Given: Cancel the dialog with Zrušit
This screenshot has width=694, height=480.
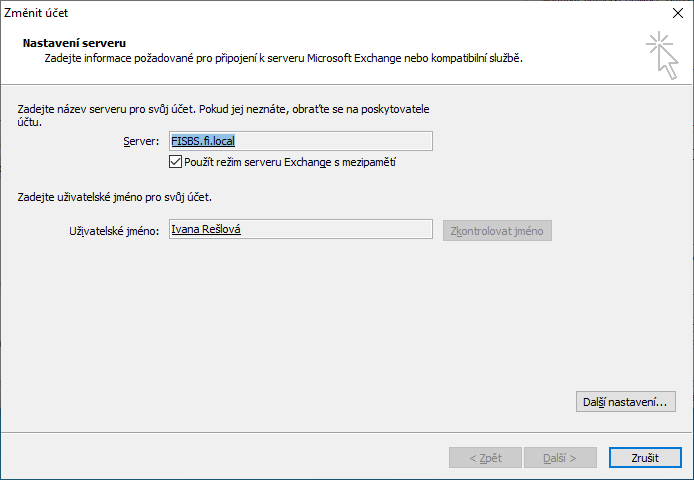Looking at the screenshot, I should coord(645,457).
